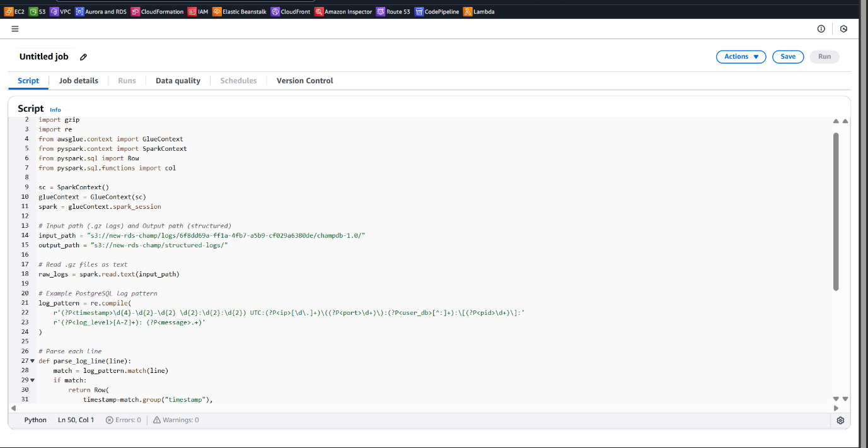
Task: Collapse the if match block at line 29
Action: coord(33,380)
